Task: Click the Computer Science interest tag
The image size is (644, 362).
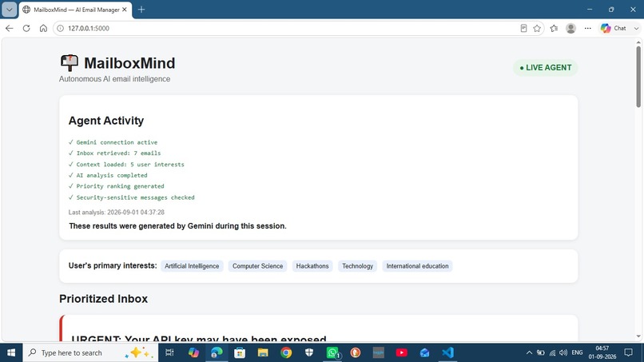Action: [257, 266]
